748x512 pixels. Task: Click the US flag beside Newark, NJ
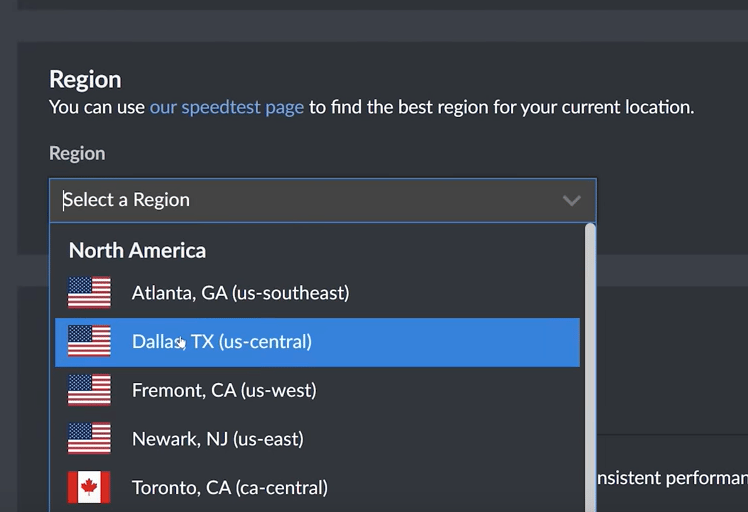(x=89, y=439)
